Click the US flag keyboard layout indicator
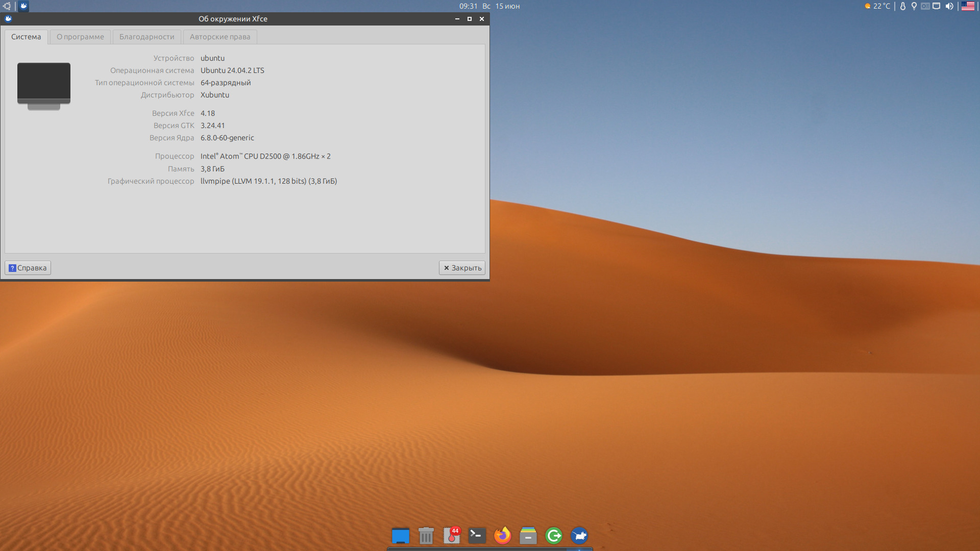The image size is (980, 551). 968,6
